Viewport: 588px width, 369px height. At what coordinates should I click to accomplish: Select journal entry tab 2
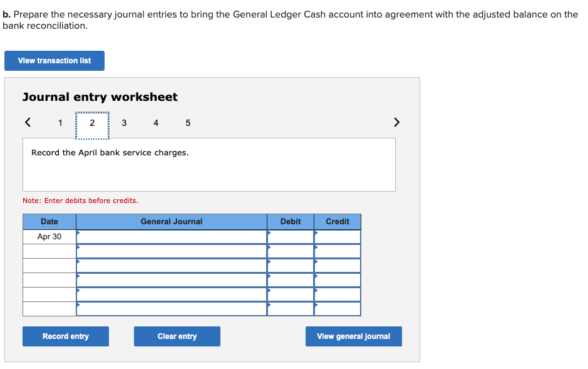coord(92,125)
